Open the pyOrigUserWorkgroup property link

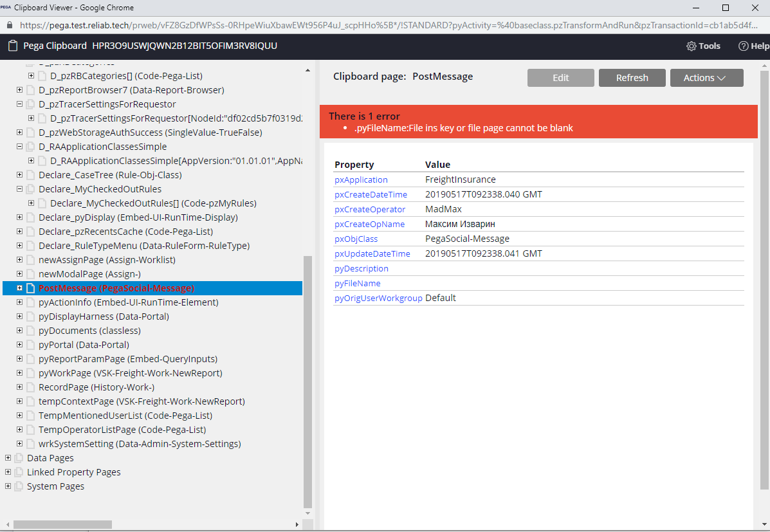pyautogui.click(x=378, y=298)
